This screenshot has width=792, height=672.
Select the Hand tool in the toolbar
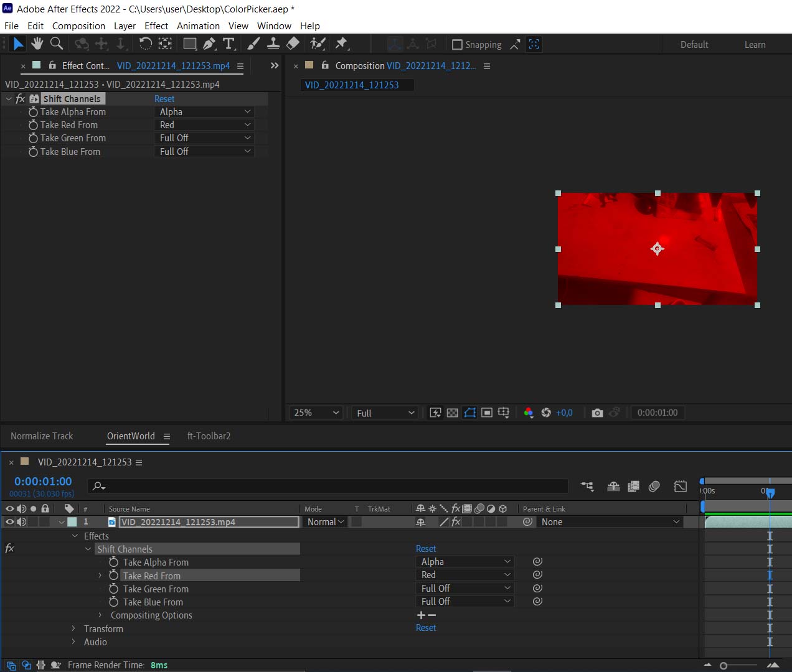[37, 44]
